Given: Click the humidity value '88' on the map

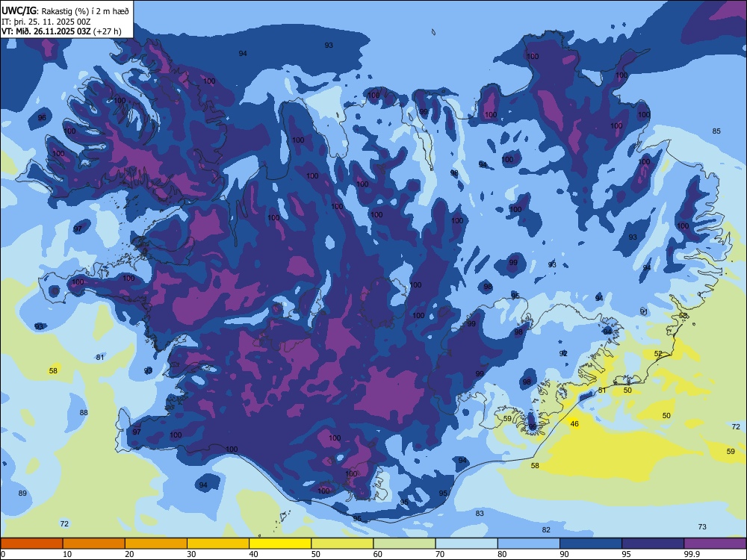Looking at the screenshot, I should click(84, 413).
